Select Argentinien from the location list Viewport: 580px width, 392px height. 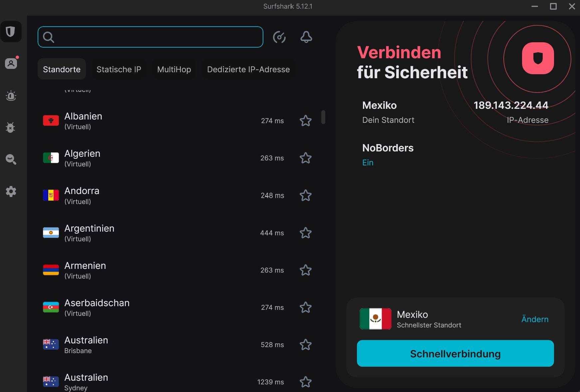click(x=178, y=233)
